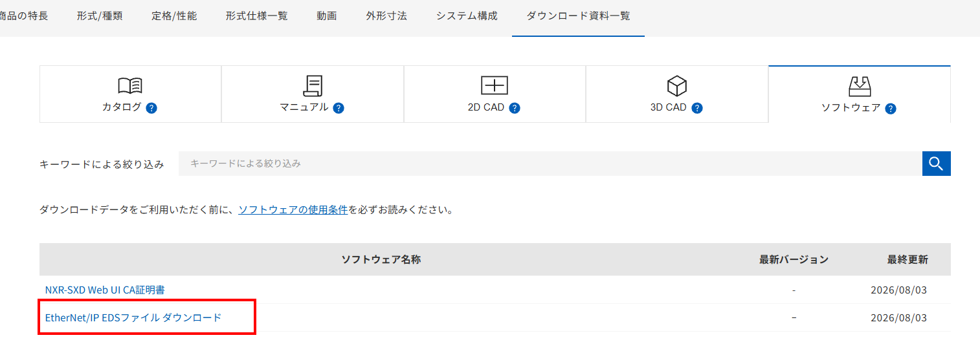Switch to the 2D CAD tab
Image resolution: width=980 pixels, height=353 pixels.
click(x=495, y=94)
